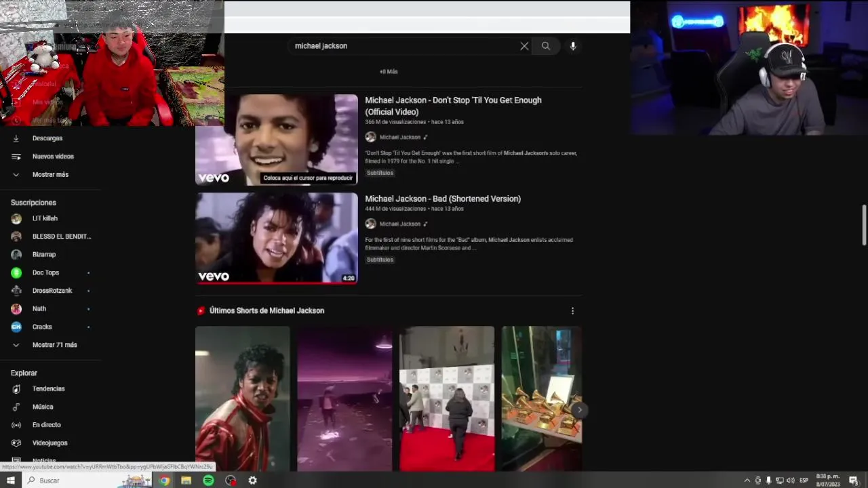Click the Tendencias flame icon
The height and width of the screenshot is (488, 868).
(16, 389)
